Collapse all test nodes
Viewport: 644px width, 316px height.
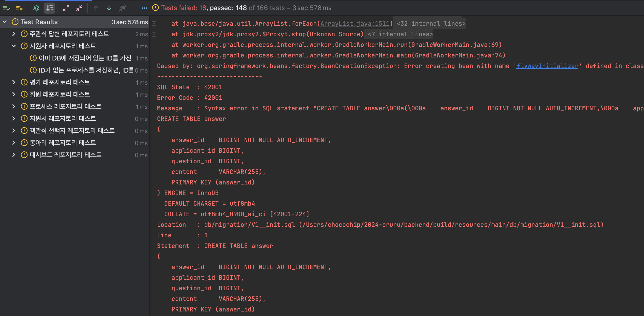pos(79,8)
